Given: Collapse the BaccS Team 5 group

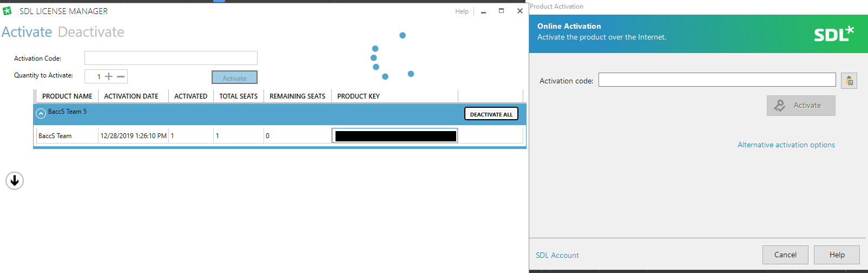Looking at the screenshot, I should pyautogui.click(x=41, y=114).
